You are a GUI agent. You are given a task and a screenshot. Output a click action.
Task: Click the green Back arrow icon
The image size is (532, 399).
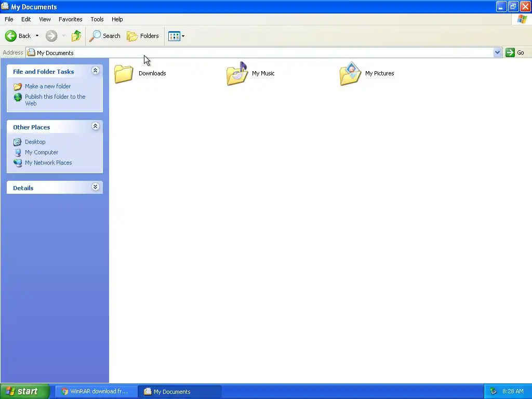point(10,36)
